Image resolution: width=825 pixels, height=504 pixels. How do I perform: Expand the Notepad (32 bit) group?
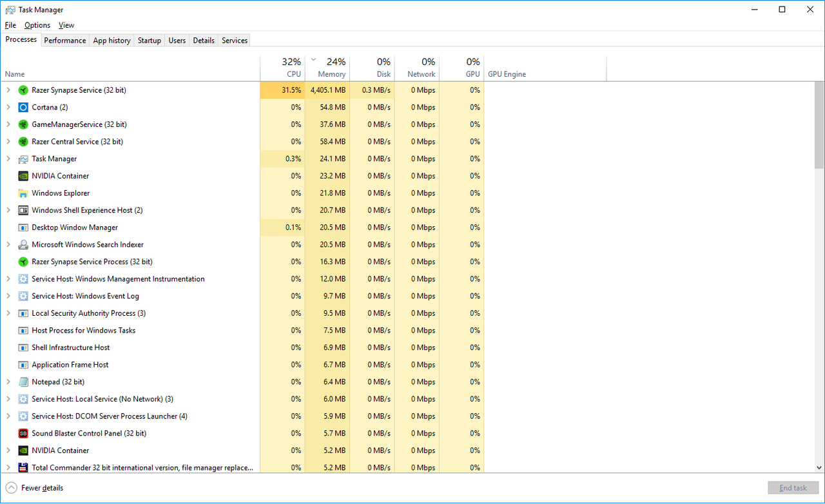click(x=8, y=382)
